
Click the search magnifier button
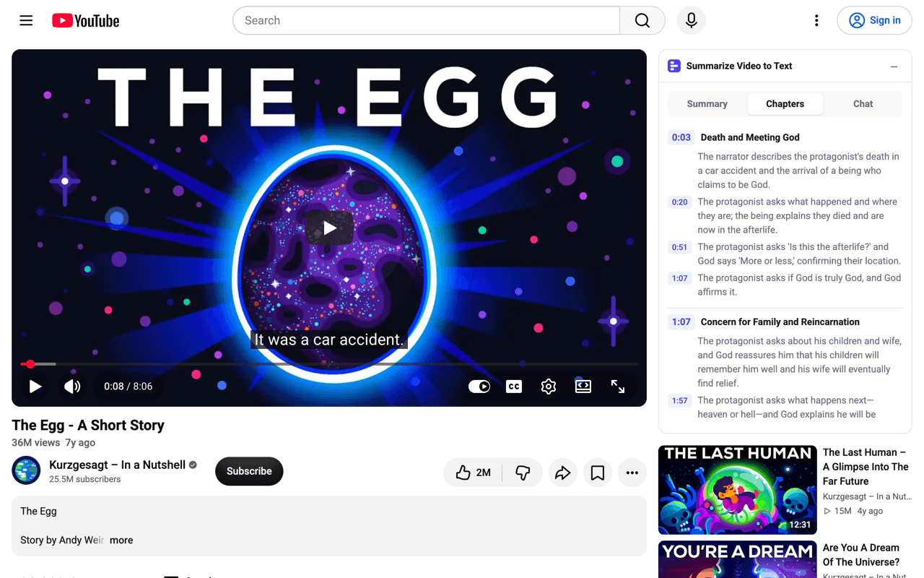642,20
